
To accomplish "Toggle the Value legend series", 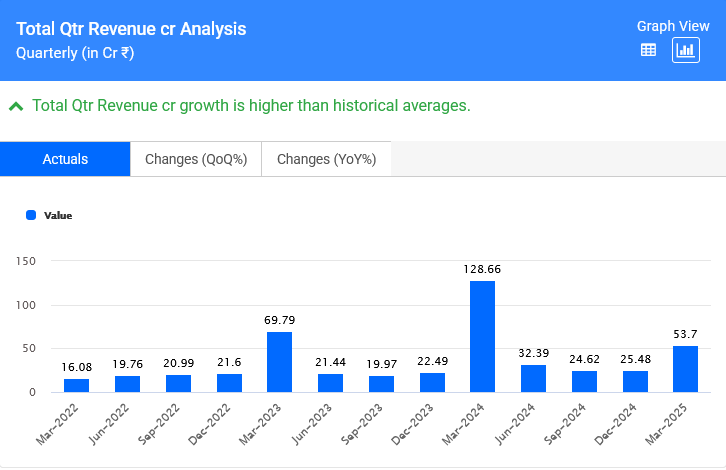I will point(58,215).
